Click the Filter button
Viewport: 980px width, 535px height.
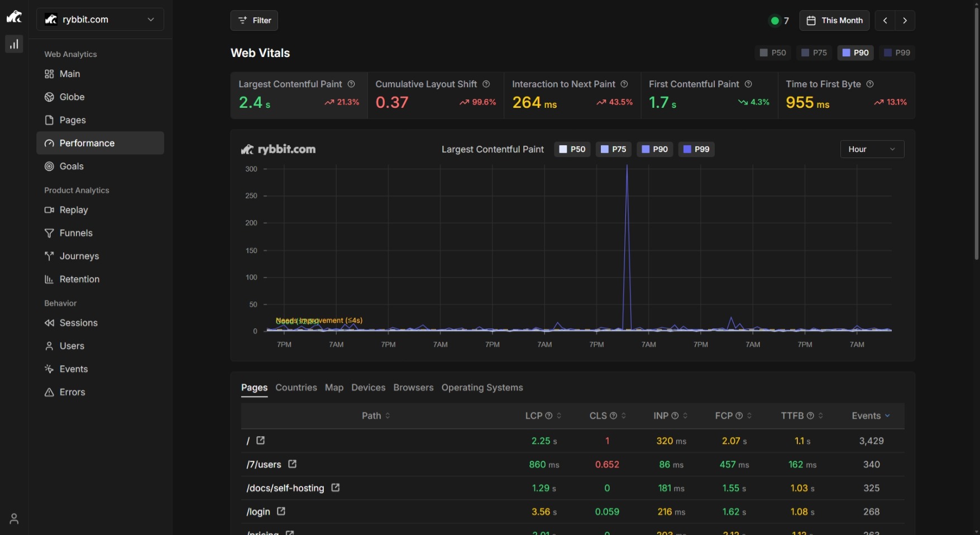tap(254, 21)
